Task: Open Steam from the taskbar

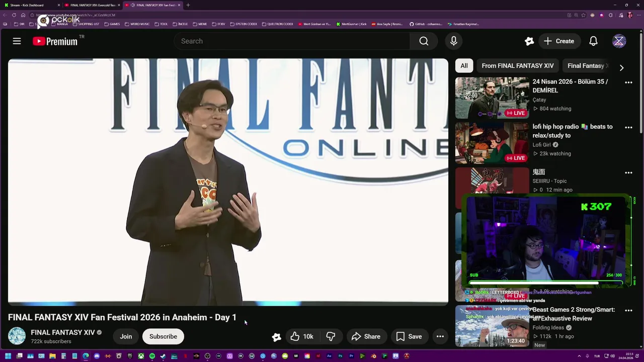Action: (163, 356)
